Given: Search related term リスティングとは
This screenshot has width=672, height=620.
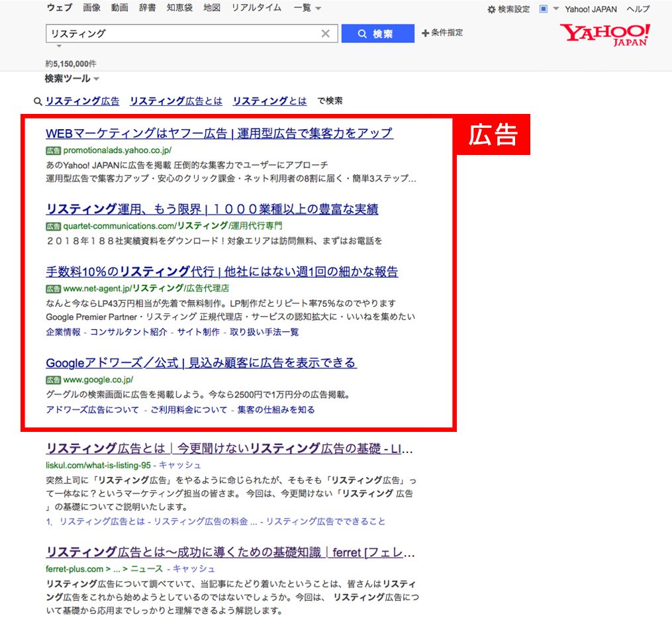Looking at the screenshot, I should [x=270, y=101].
